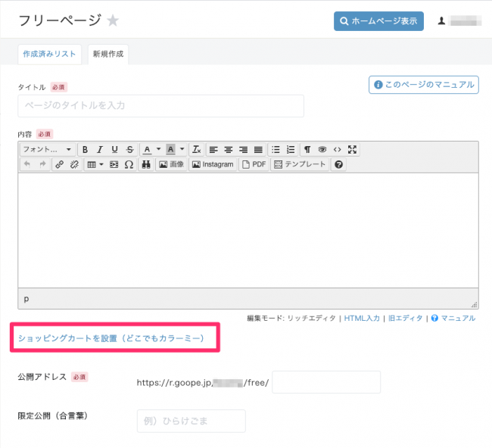Justify text alignment
The width and height of the screenshot is (492, 448).
pos(259,150)
